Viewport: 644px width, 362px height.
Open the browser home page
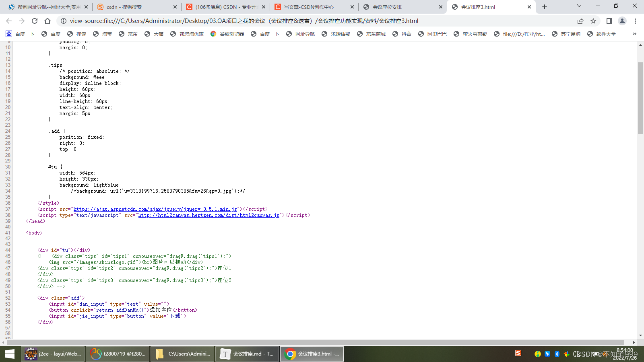point(47,21)
